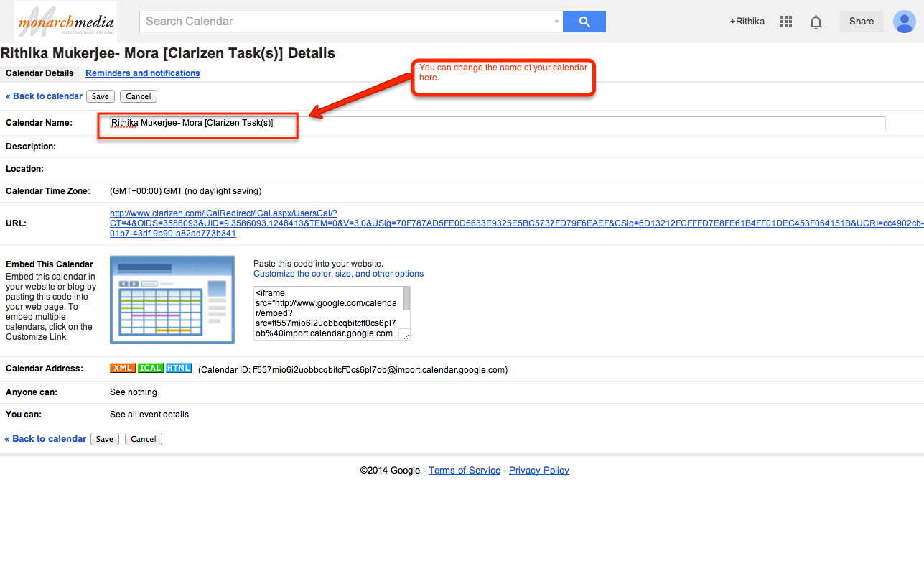The image size is (924, 582).
Task: Click into the Calendar Name field
Action: [x=498, y=123]
